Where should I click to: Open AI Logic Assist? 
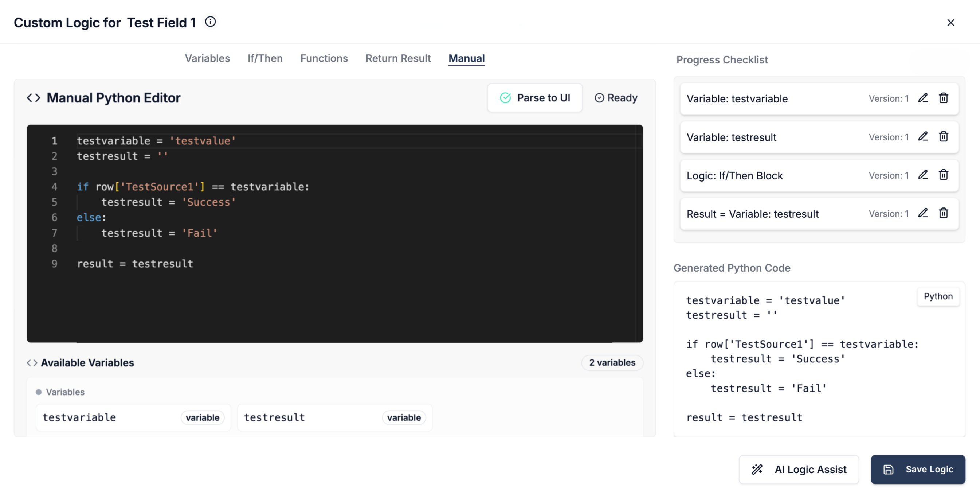click(799, 469)
